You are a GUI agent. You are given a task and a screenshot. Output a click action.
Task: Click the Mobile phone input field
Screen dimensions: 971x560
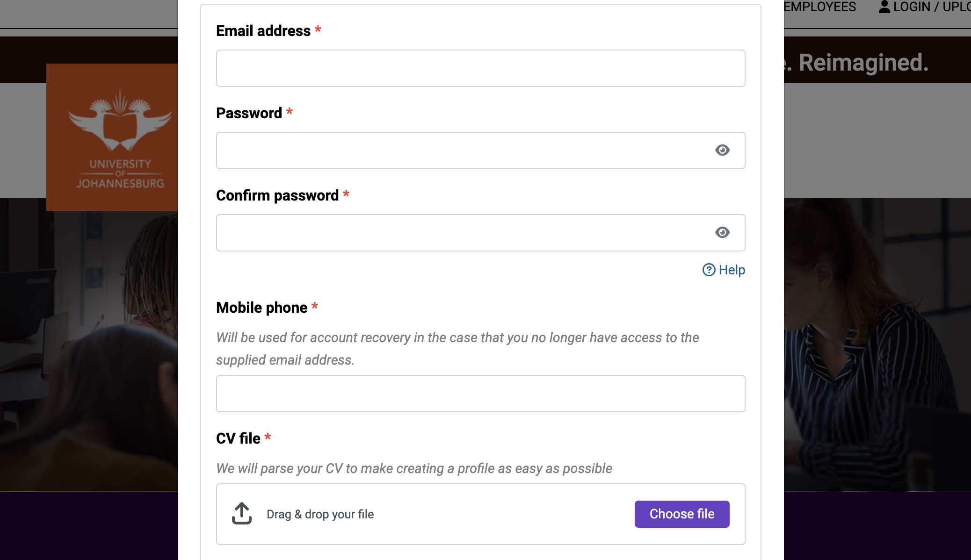pos(480,394)
